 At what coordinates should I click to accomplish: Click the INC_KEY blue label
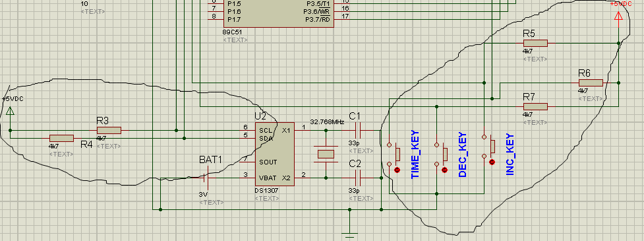[x=510, y=155]
